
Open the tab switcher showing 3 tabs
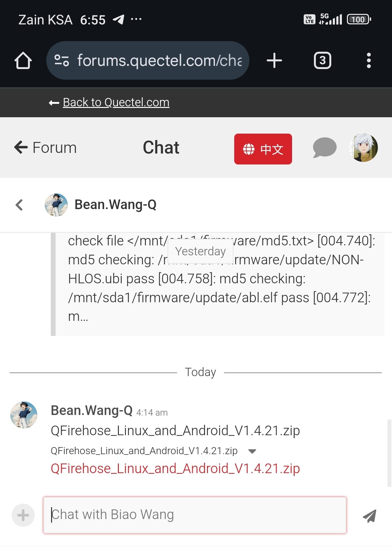tap(322, 60)
